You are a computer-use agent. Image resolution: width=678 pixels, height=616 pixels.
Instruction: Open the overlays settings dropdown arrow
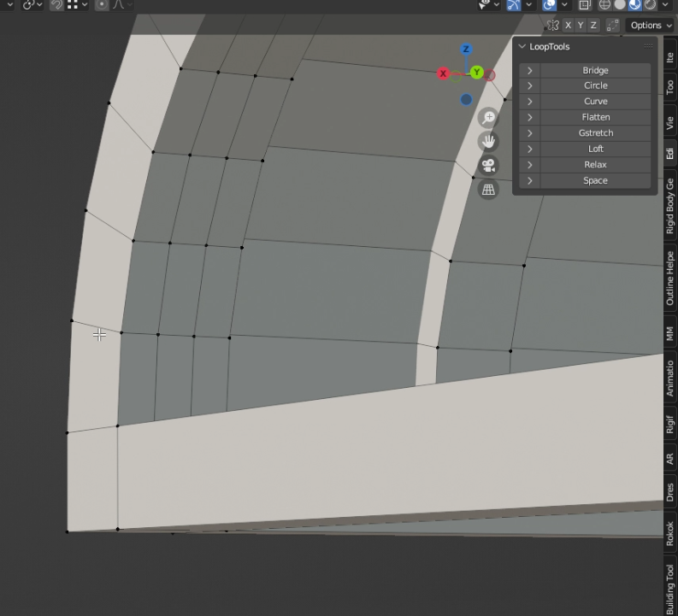(x=564, y=5)
